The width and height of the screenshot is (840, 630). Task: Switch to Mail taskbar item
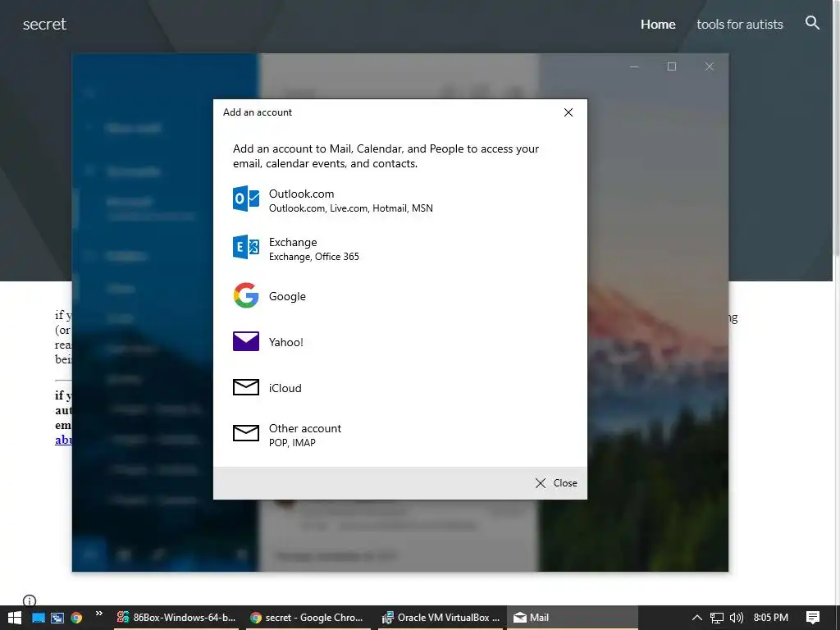572,618
